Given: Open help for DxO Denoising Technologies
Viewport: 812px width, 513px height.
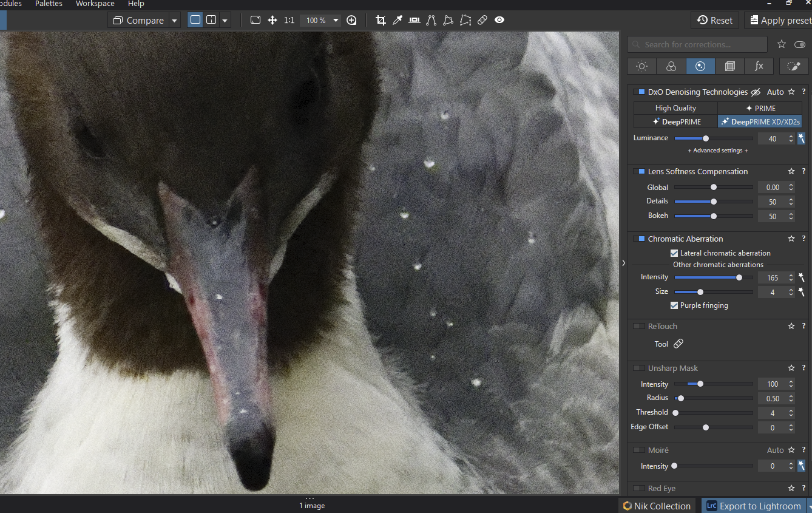Looking at the screenshot, I should [804, 92].
